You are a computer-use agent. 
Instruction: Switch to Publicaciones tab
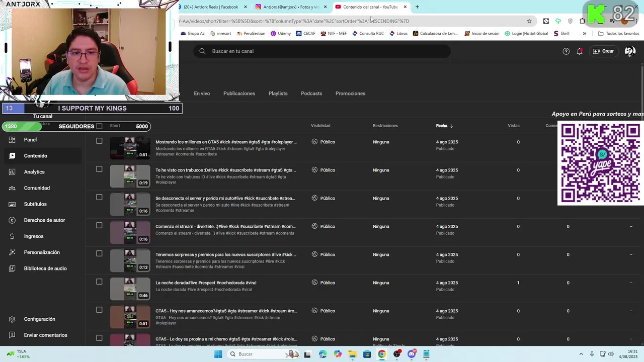click(239, 94)
